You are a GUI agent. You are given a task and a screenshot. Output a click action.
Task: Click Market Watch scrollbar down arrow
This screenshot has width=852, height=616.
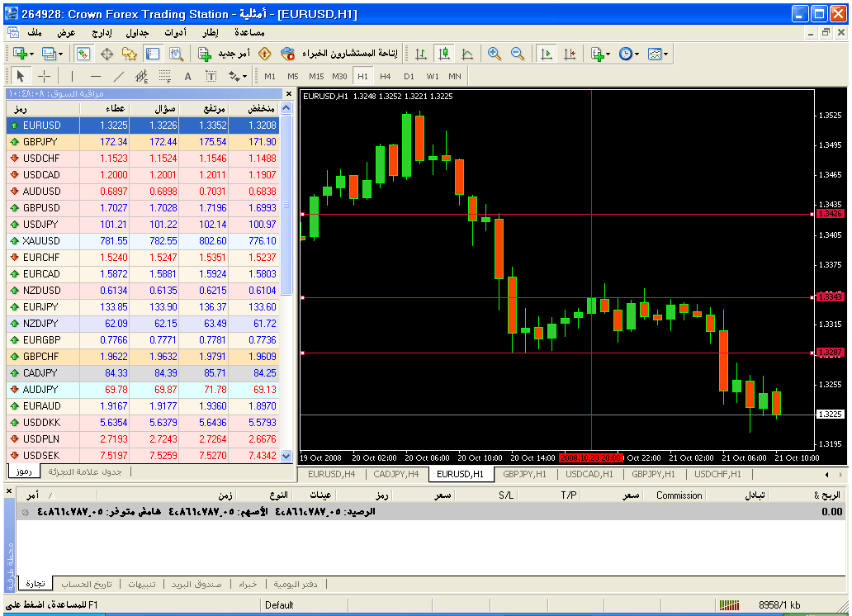286,456
